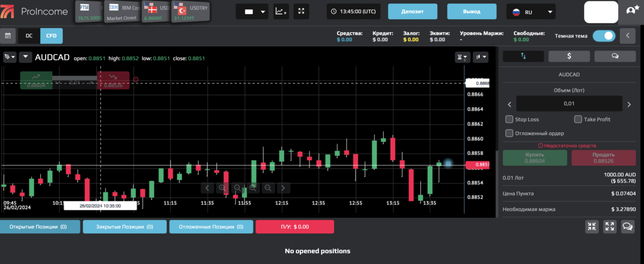The image size is (644, 264).
Task: Open the RU language dropdown
Action: [x=531, y=12]
